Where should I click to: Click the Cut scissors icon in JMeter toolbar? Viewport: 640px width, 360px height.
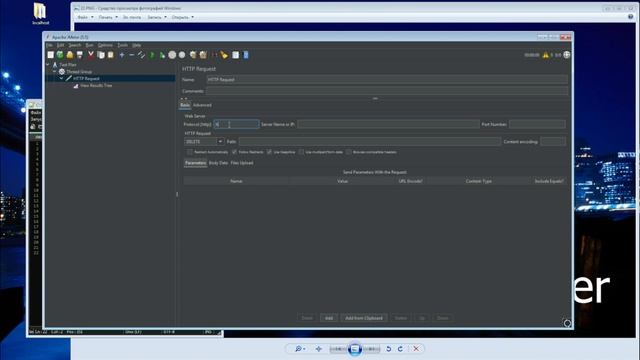[91, 55]
